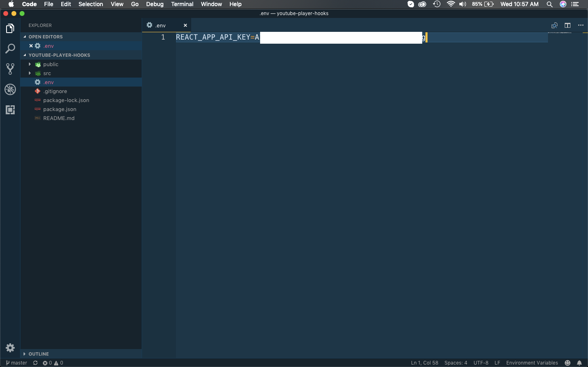Open the View menu

[x=117, y=4]
